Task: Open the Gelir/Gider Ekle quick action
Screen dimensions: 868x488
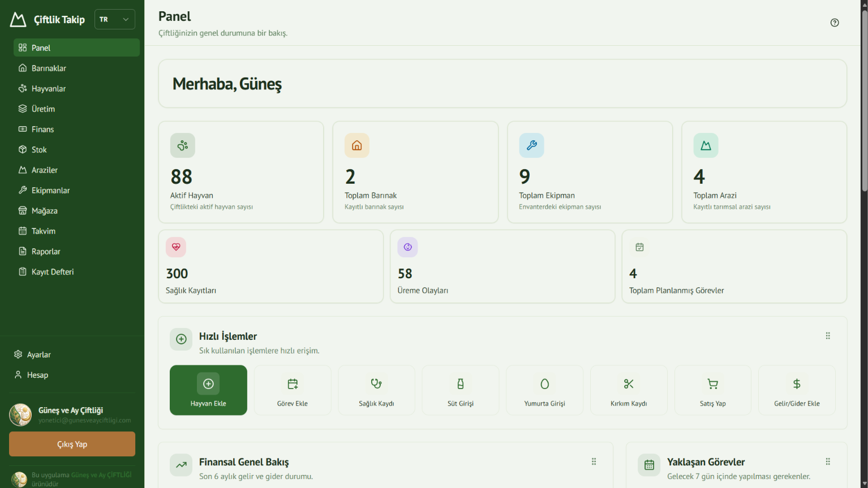Action: point(797,390)
